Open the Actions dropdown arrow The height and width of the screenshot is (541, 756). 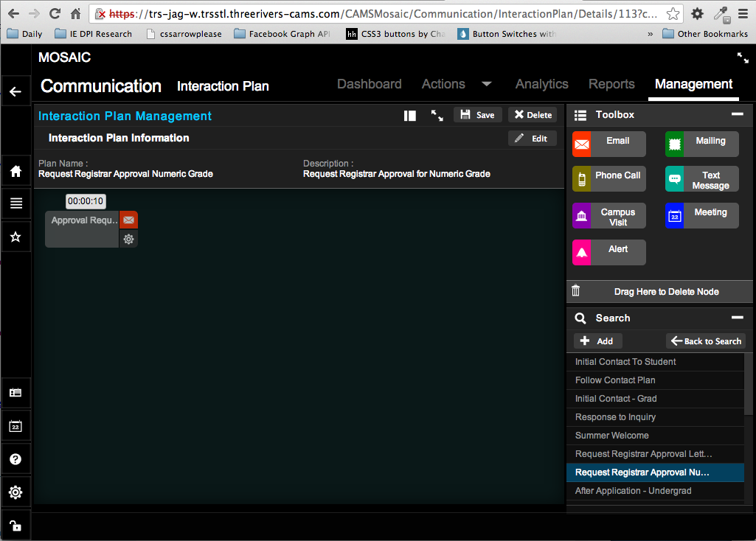[487, 84]
